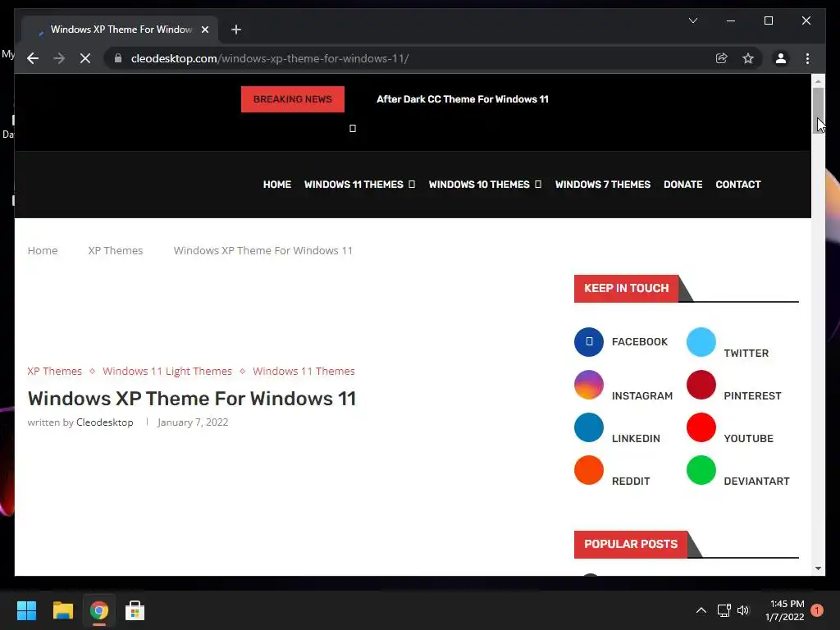The height and width of the screenshot is (630, 840).
Task: Open File Explorer from the taskbar
Action: (62, 610)
